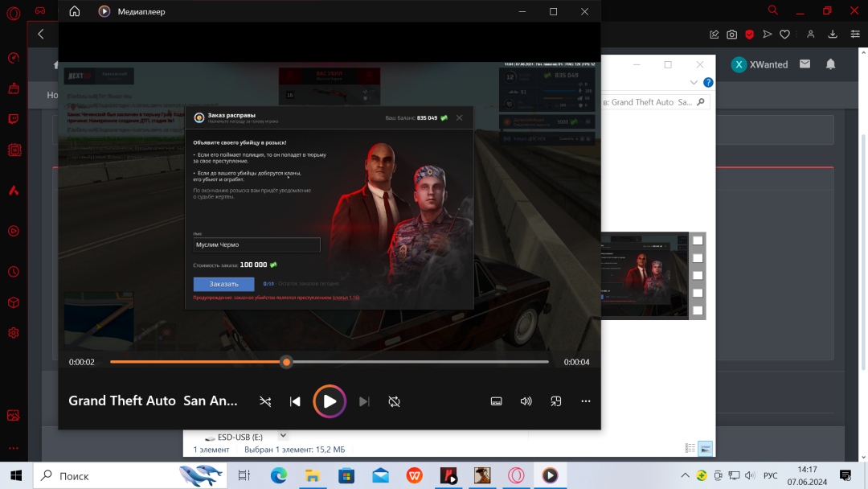Open the system volume tray icon
Viewport: 868px width, 489px height.
point(750,475)
